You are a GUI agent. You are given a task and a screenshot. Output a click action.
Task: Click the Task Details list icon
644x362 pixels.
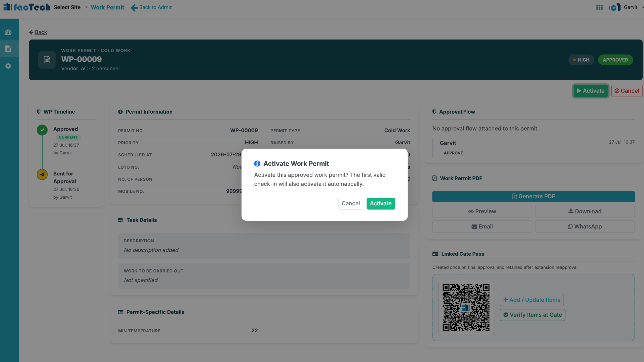point(121,220)
